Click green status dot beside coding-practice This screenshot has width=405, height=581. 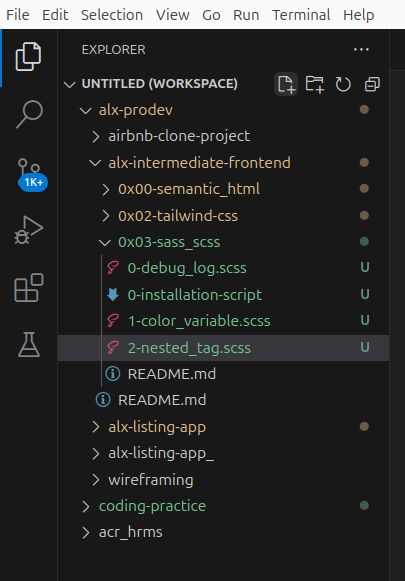[x=364, y=505]
